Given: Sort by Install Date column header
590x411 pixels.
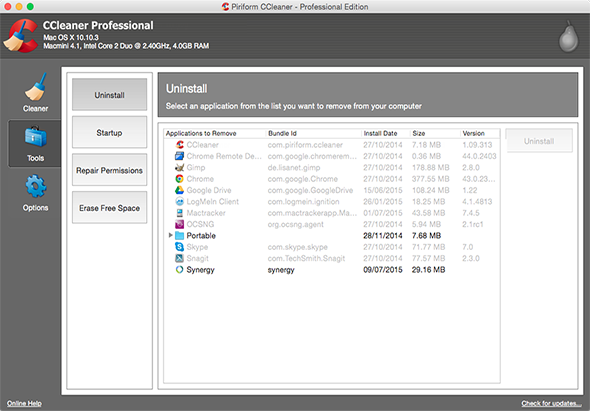Looking at the screenshot, I should [x=386, y=133].
